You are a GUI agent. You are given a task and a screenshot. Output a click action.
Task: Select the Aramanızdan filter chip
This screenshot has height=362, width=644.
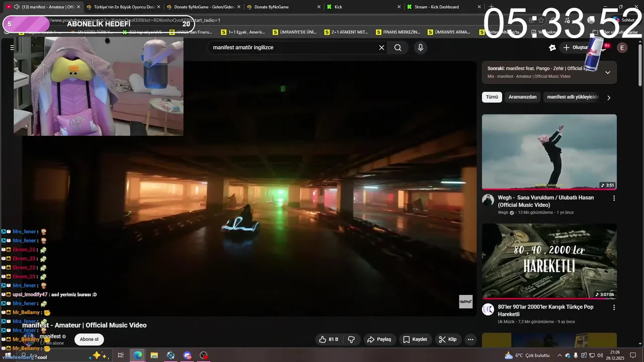point(522,97)
